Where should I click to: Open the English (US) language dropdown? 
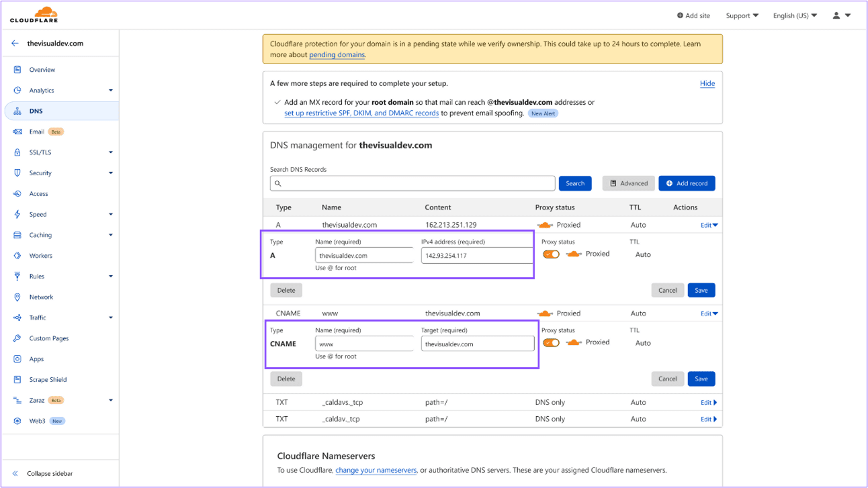point(795,15)
